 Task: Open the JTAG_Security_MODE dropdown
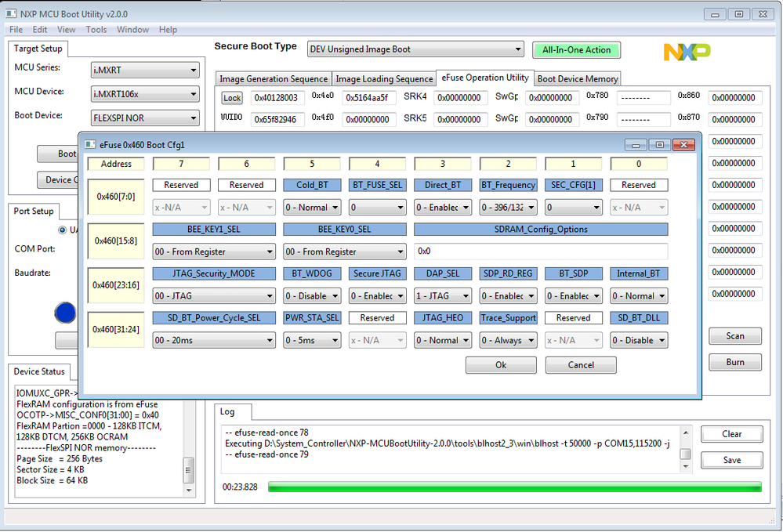coord(214,296)
